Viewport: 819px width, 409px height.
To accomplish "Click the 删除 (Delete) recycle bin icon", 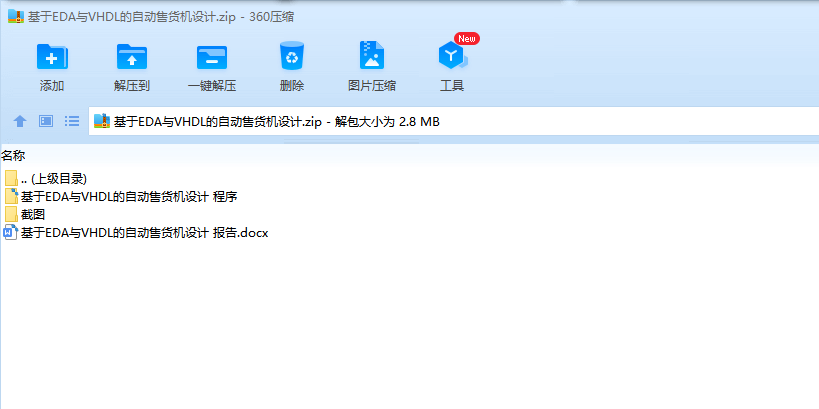I will click(x=292, y=56).
